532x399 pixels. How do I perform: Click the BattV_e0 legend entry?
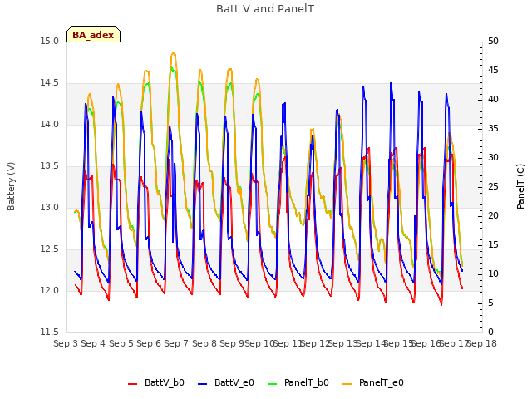pyautogui.click(x=226, y=382)
